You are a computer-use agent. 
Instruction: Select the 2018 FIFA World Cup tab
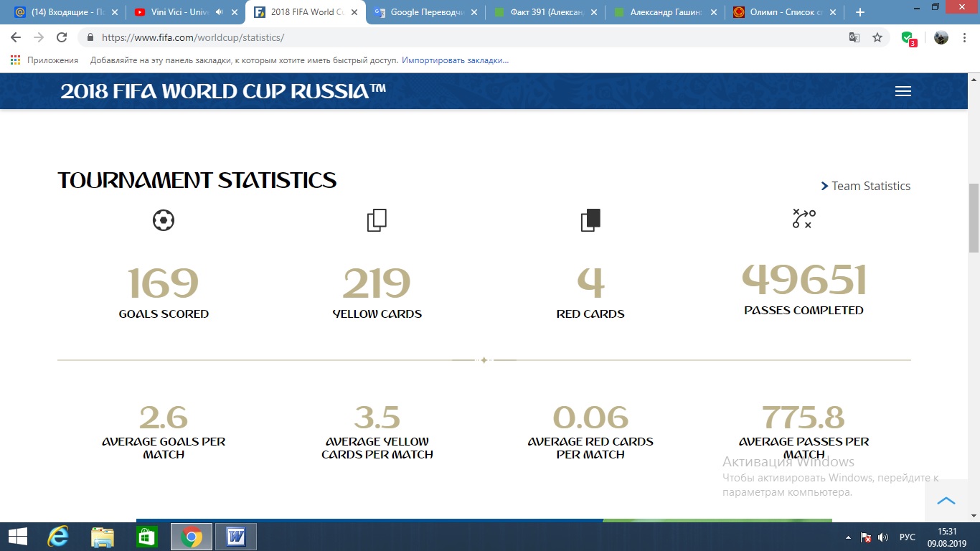pyautogui.click(x=305, y=12)
